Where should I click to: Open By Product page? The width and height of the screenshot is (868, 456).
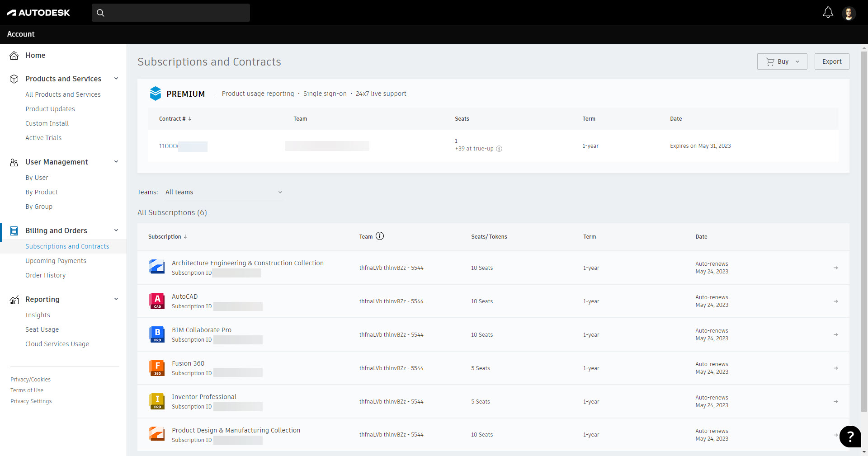pos(42,192)
